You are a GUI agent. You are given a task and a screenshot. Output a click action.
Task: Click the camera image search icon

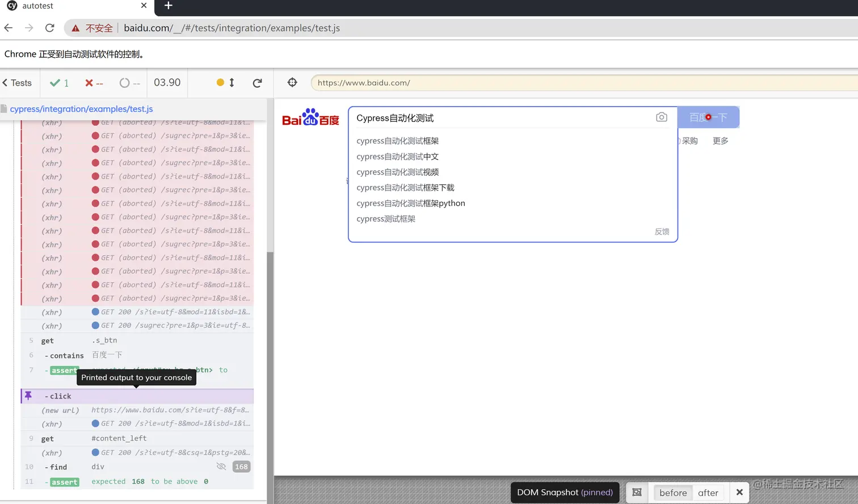(x=661, y=117)
